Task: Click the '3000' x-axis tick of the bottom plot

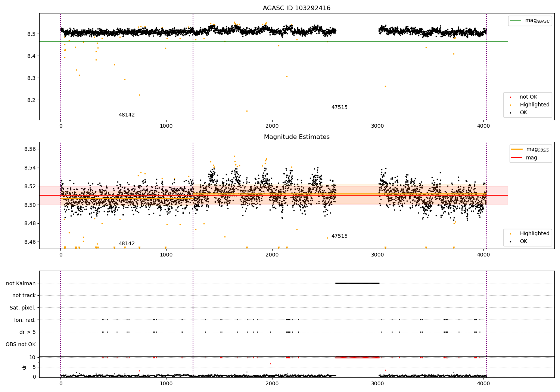Action: tap(378, 383)
